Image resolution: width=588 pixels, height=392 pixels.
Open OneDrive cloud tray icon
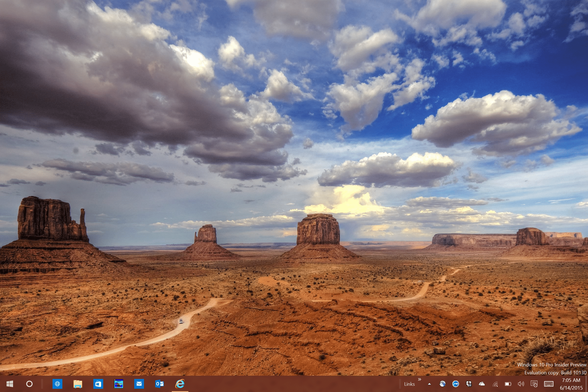(x=482, y=384)
